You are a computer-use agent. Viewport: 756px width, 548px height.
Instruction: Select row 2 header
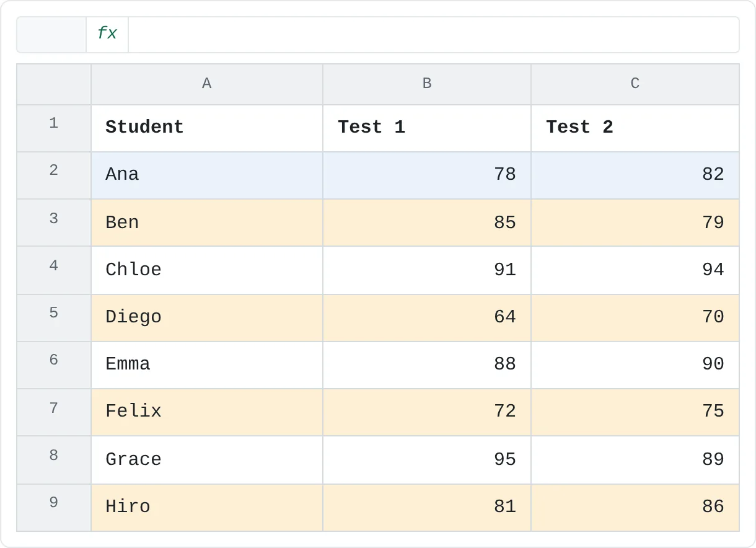(54, 175)
